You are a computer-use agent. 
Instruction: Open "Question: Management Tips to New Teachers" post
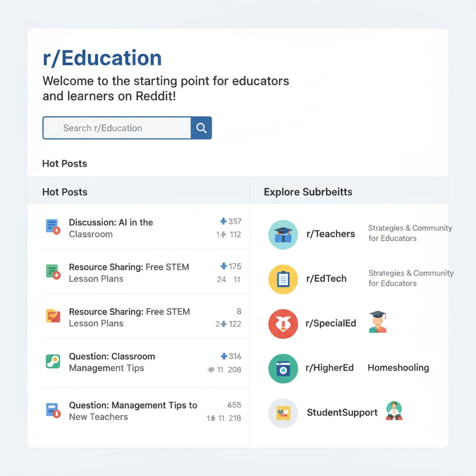coord(132,411)
